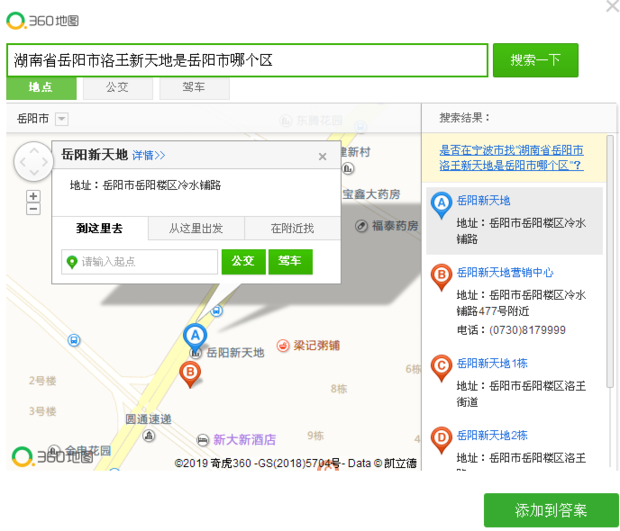Click the 岳阳新天地 label on map
Viewport: 620px width, 531px height.
(235, 353)
